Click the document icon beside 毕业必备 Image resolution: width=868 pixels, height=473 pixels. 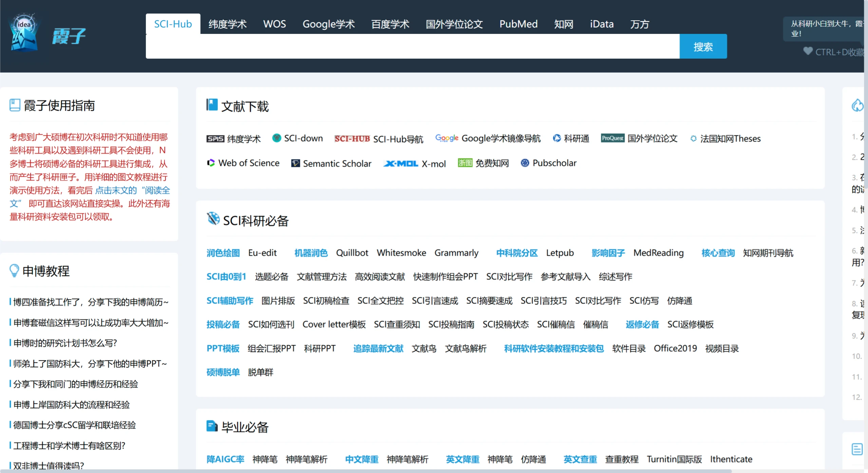click(x=212, y=426)
